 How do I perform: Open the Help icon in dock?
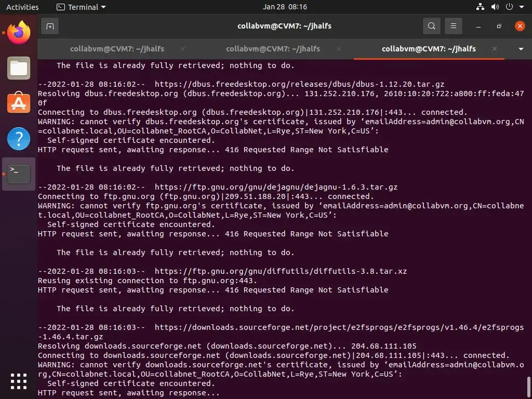click(x=19, y=138)
